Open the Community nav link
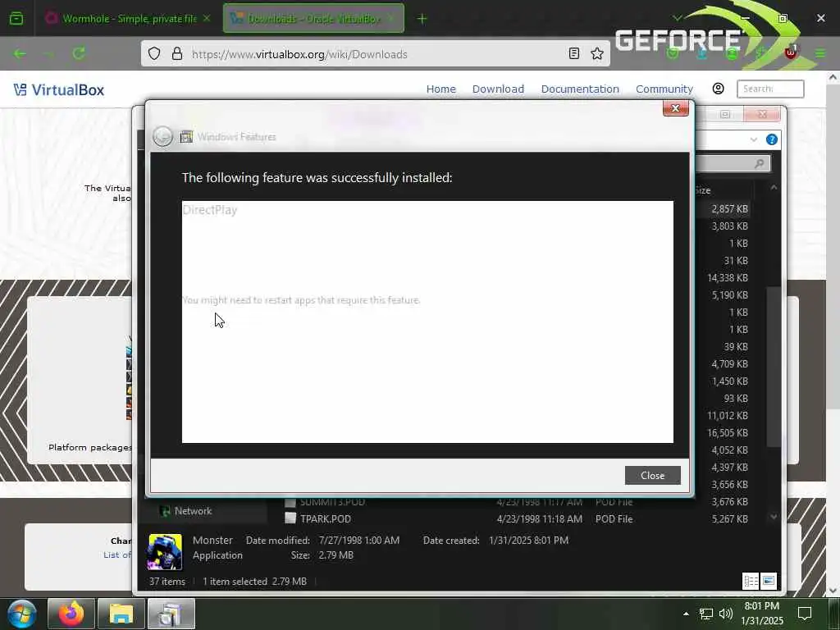The height and width of the screenshot is (630, 840). pos(664,89)
